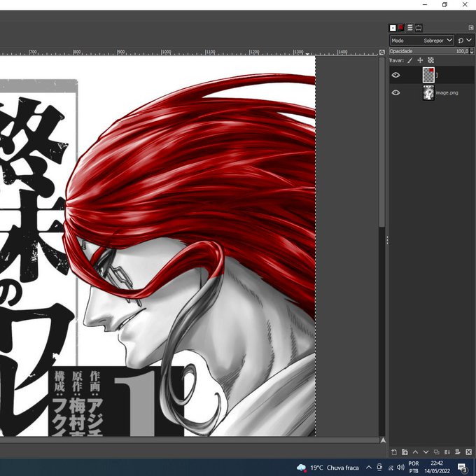Open the dock tab right of Layers tab

coord(419,28)
